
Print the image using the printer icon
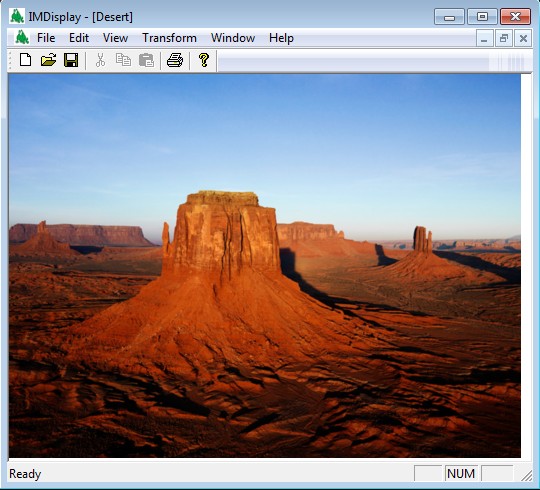(x=175, y=60)
